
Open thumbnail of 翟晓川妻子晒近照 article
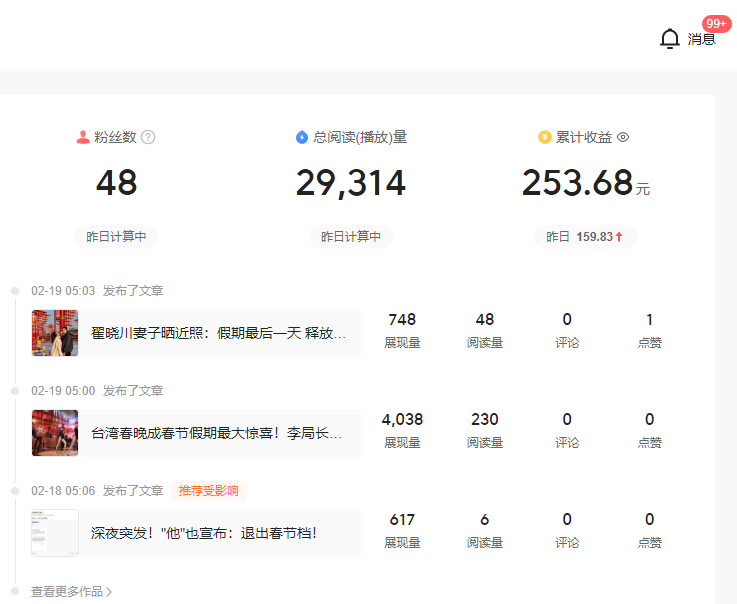pyautogui.click(x=55, y=333)
